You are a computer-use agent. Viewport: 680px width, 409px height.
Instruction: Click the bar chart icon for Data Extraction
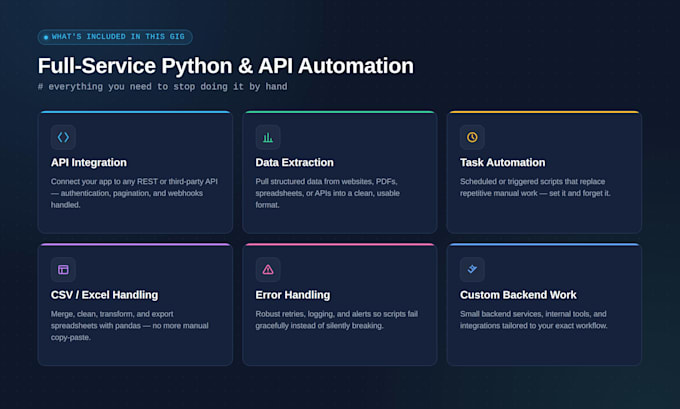pos(268,137)
